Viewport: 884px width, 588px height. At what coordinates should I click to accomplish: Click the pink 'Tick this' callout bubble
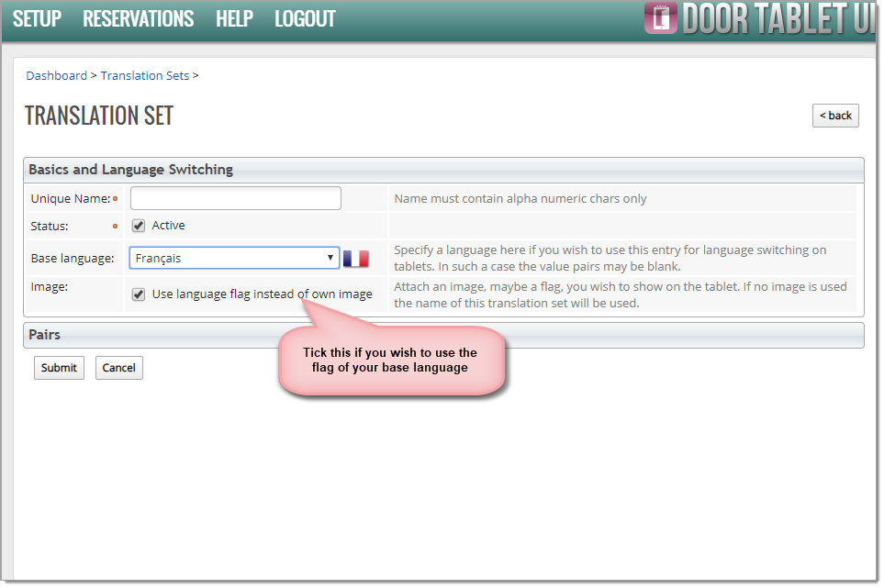(390, 361)
